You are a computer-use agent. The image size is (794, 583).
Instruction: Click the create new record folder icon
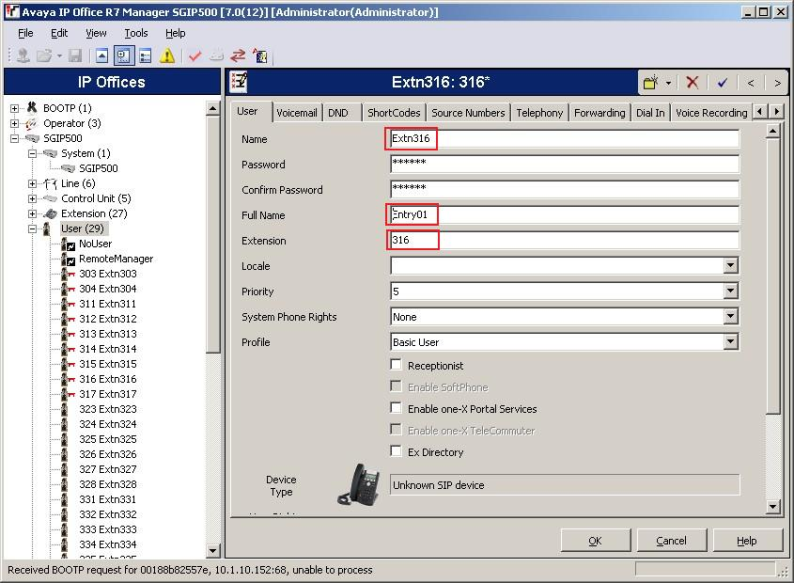[651, 83]
